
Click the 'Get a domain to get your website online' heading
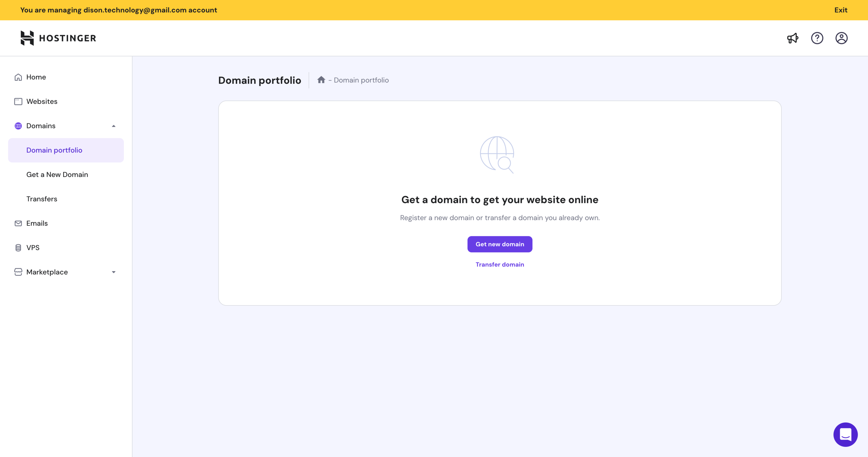(500, 200)
